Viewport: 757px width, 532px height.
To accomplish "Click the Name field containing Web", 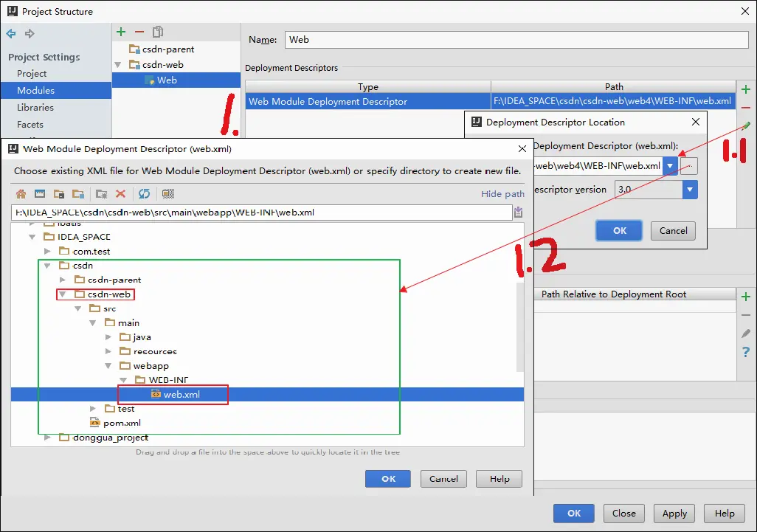I will point(516,40).
